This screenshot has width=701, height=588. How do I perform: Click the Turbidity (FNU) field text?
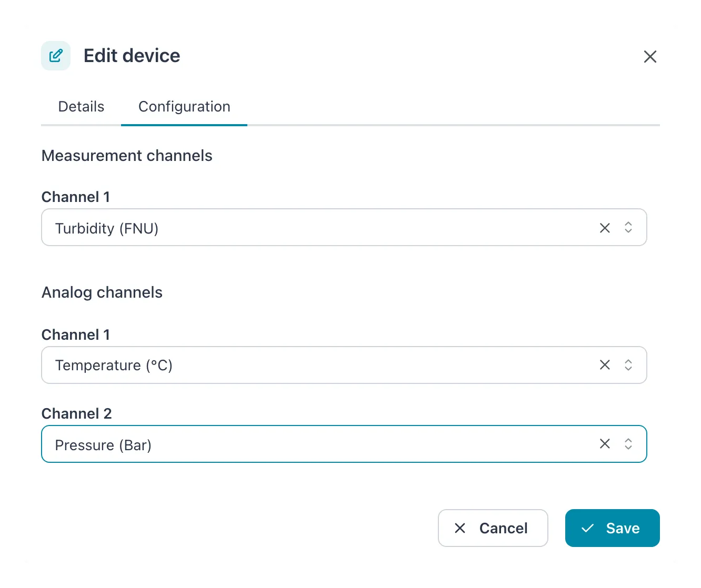pyautogui.click(x=107, y=228)
